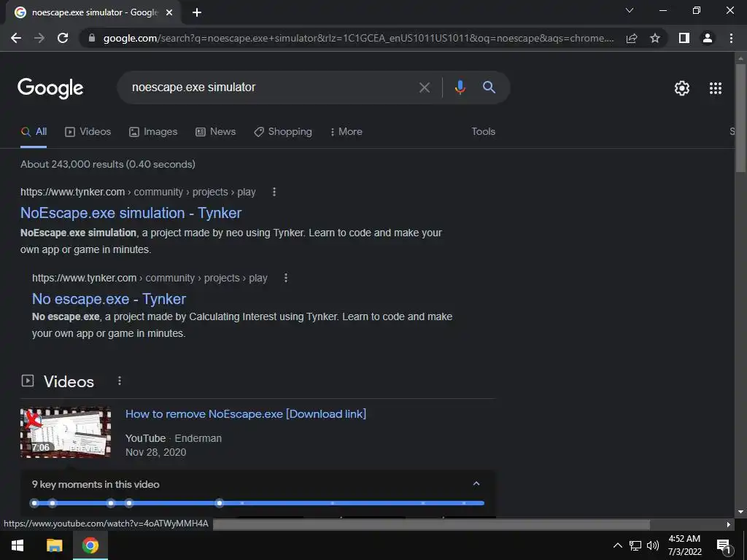Switch to News results tab
This screenshot has height=560, width=747.
pyautogui.click(x=216, y=132)
